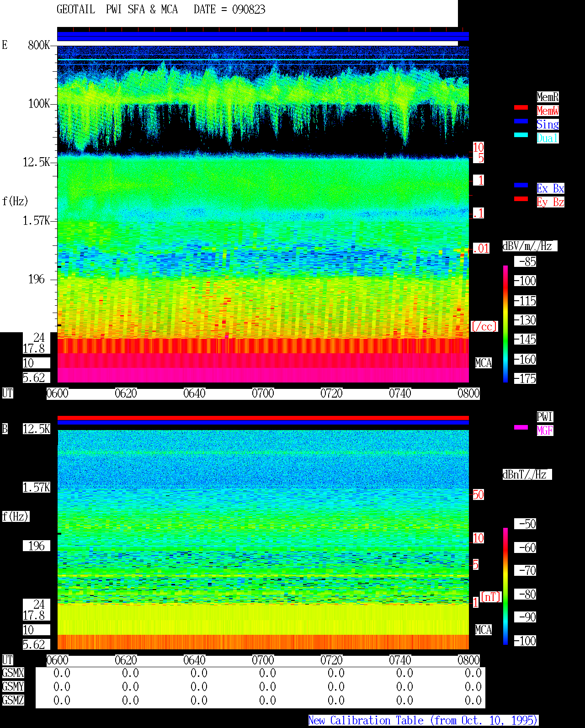This screenshot has height=728, width=585.
Task: Click the GSMZ value under 0800
Action: click(x=473, y=700)
